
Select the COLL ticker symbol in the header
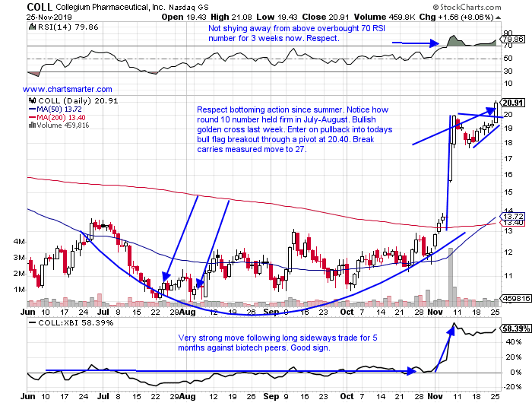tap(40, 7)
